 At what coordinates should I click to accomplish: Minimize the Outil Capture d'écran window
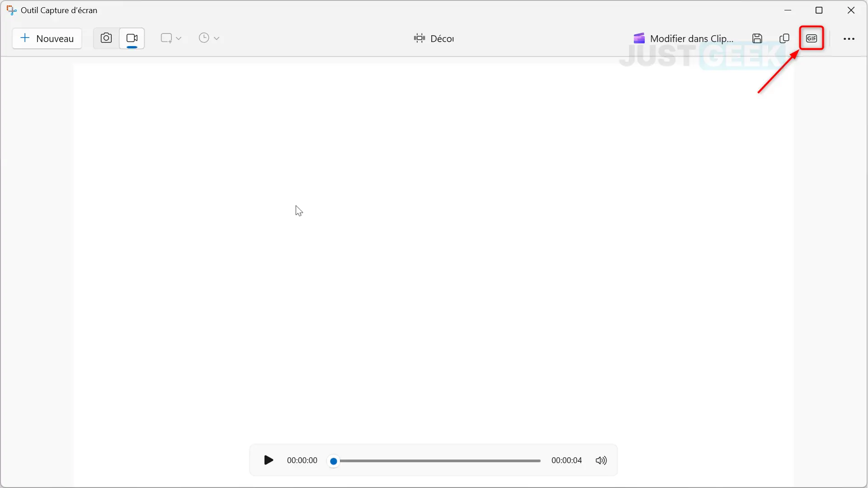point(788,10)
